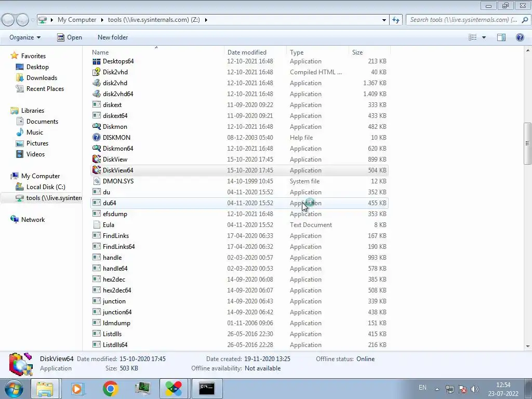The width and height of the screenshot is (532, 399).
Task: Click the scrollbar up arrow
Action: (x=527, y=50)
